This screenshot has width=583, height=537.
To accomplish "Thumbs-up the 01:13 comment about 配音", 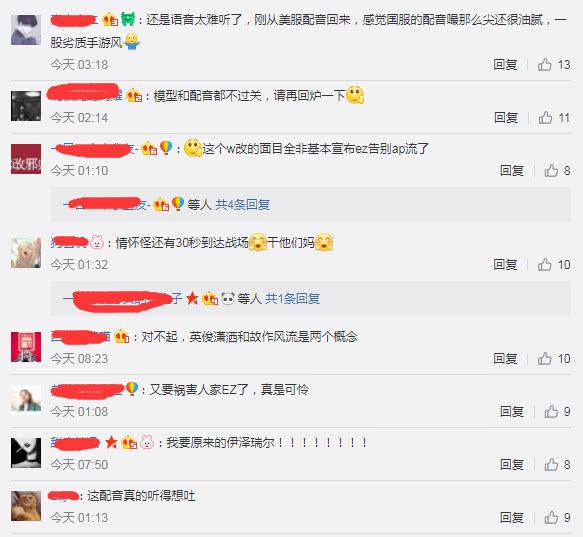I will click(x=551, y=517).
